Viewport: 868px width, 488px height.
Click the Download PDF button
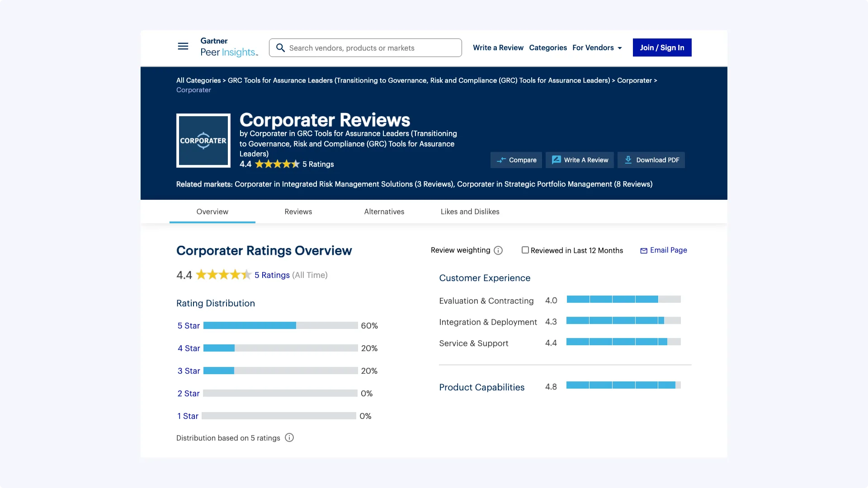(x=651, y=160)
